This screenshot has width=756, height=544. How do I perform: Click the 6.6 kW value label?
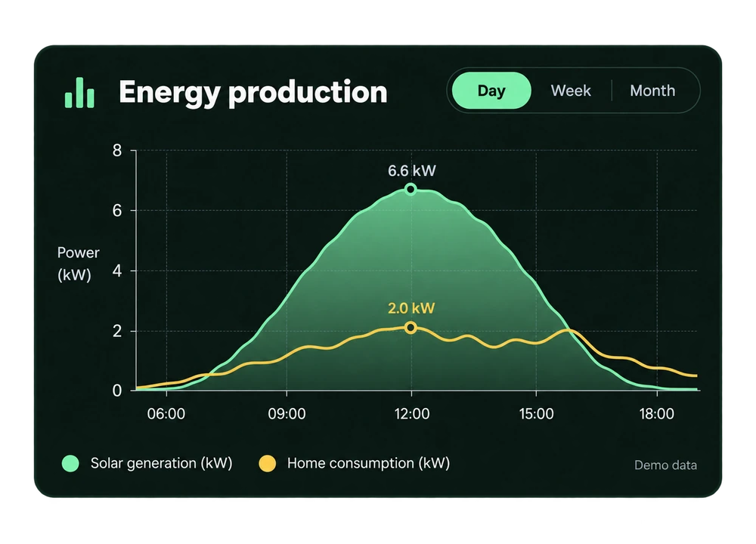point(412,171)
